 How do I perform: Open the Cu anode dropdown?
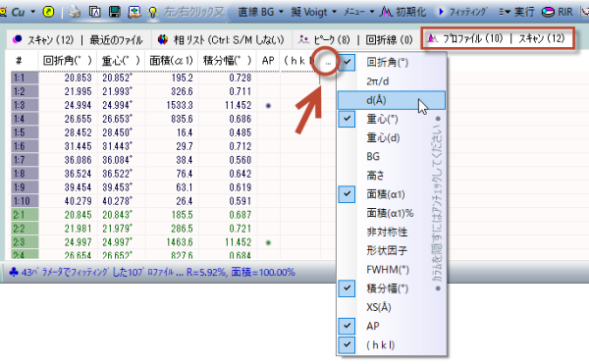point(33,12)
